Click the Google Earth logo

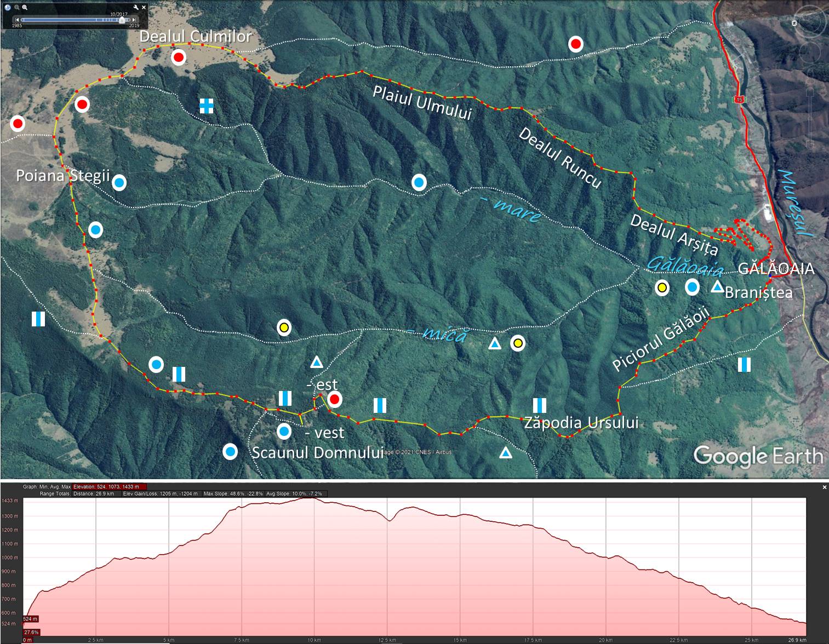click(x=758, y=456)
